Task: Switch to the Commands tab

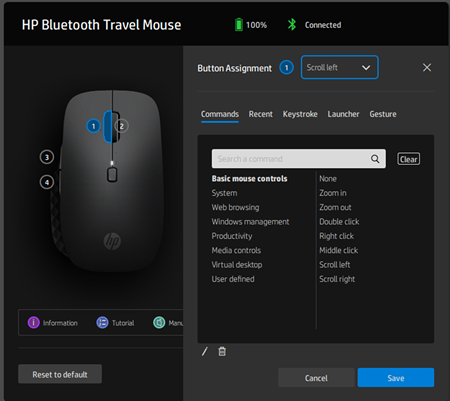Action: click(x=220, y=114)
